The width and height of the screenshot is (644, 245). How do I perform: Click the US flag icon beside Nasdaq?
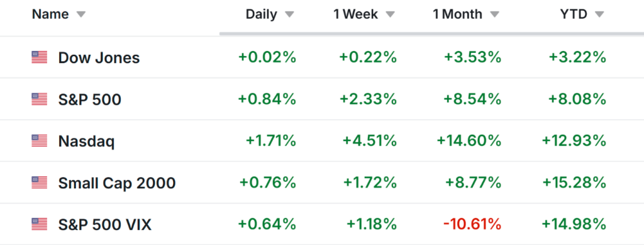click(40, 141)
